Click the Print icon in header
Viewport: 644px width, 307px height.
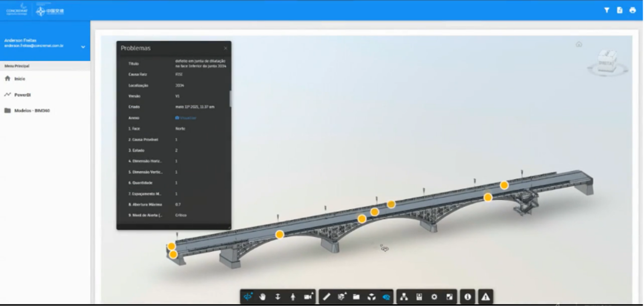[632, 10]
